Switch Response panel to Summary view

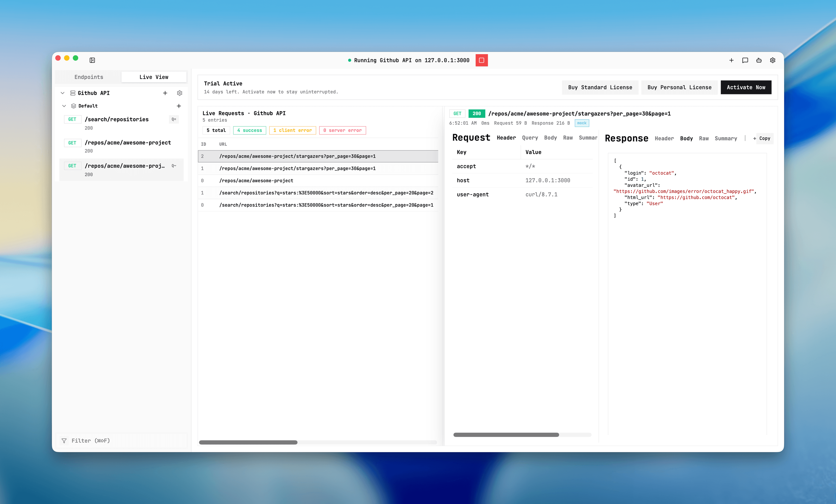coord(726,138)
